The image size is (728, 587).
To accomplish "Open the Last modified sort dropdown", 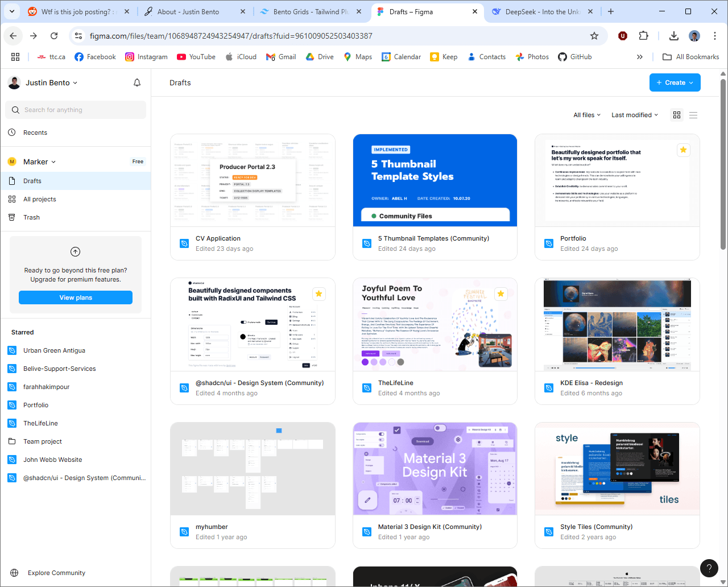I will [634, 114].
